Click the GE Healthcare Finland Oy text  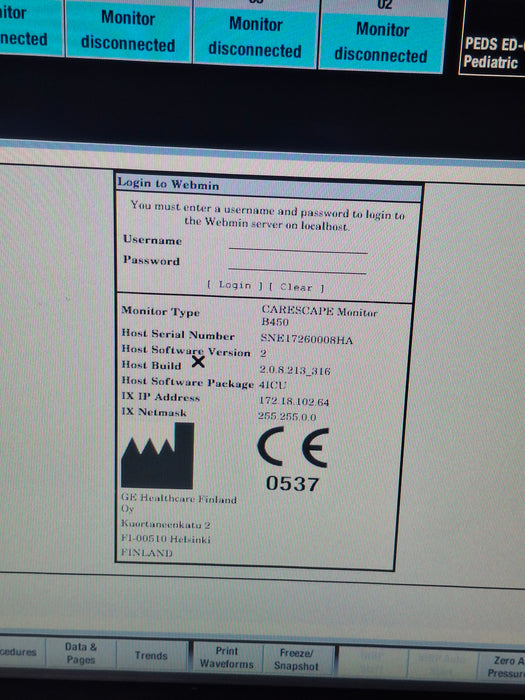179,503
